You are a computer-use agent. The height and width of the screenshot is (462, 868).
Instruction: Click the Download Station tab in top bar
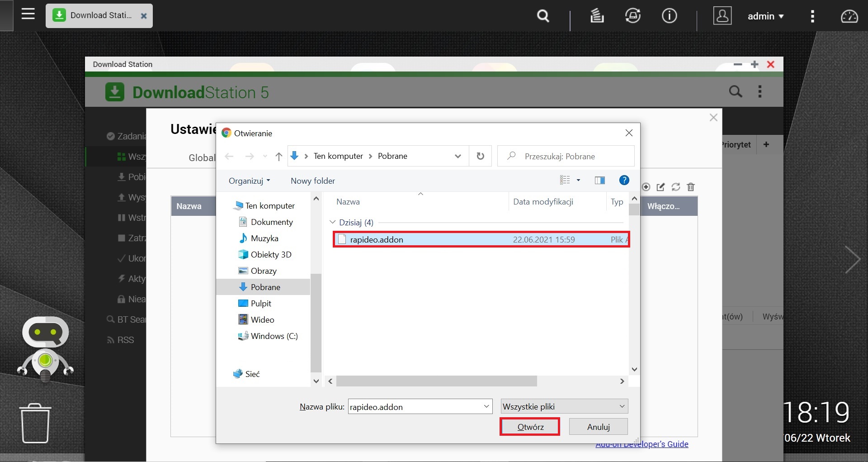tap(99, 16)
